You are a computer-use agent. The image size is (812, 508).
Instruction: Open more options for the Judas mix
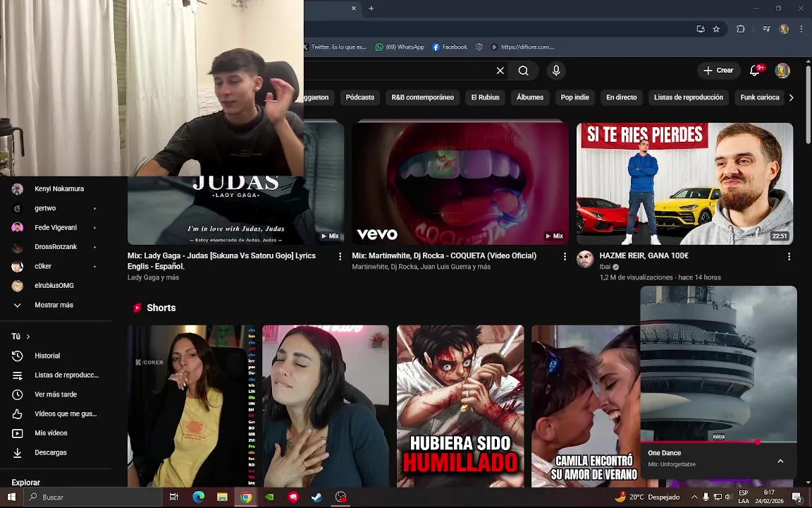pyautogui.click(x=340, y=256)
